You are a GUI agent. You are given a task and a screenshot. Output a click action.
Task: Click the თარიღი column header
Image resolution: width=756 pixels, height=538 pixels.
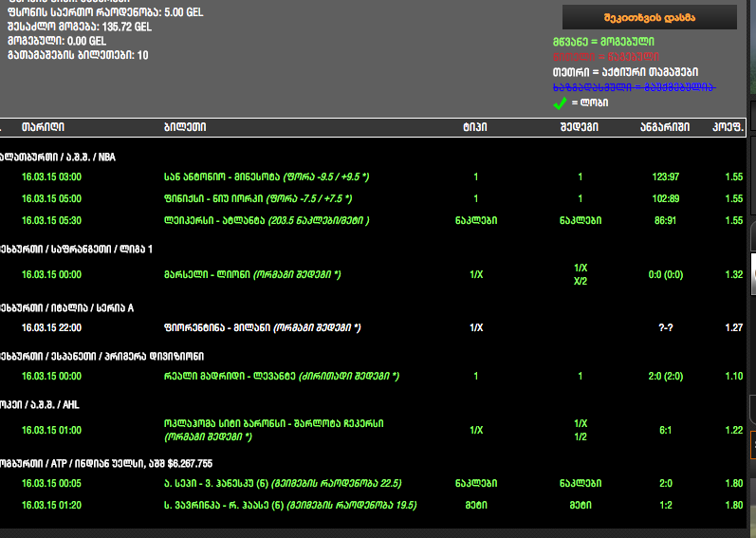point(43,127)
